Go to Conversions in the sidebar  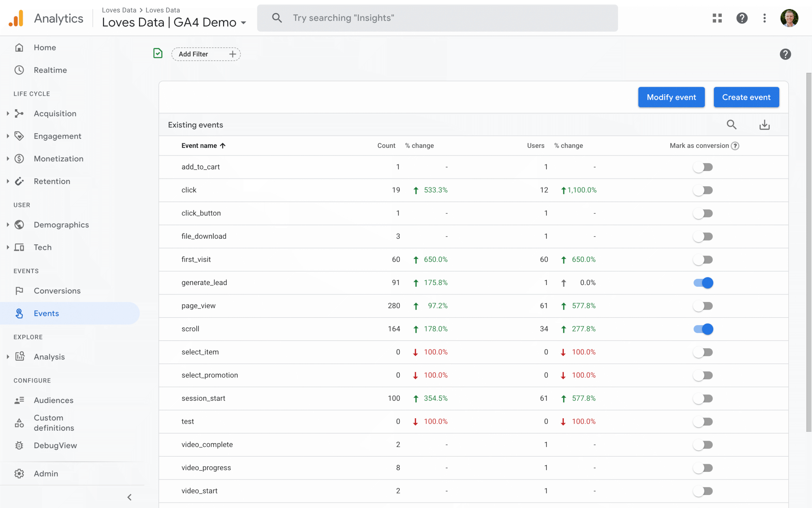[57, 291]
